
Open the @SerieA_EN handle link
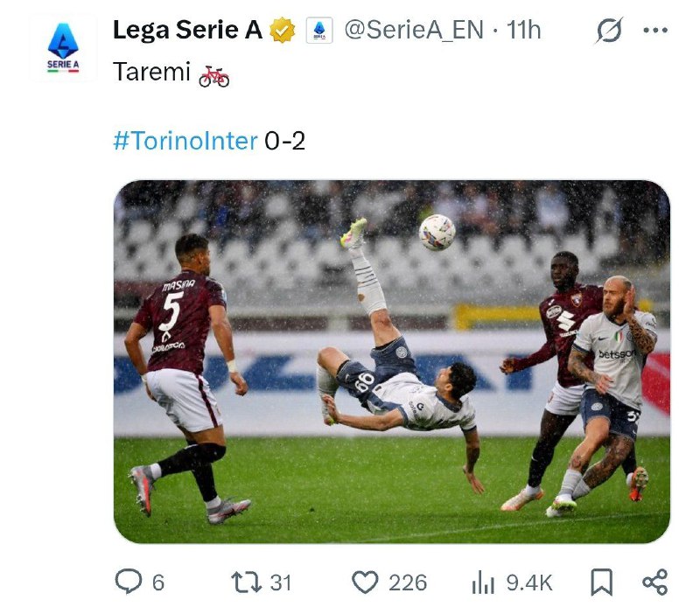pyautogui.click(x=413, y=30)
